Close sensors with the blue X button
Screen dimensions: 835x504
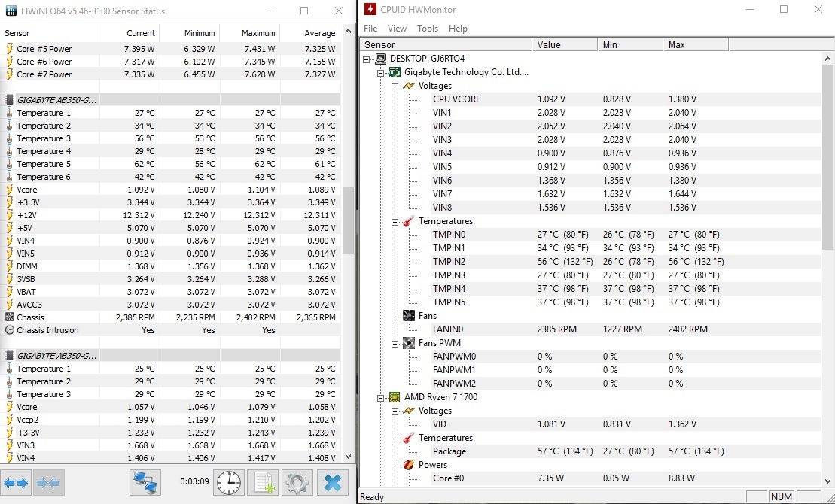[333, 483]
